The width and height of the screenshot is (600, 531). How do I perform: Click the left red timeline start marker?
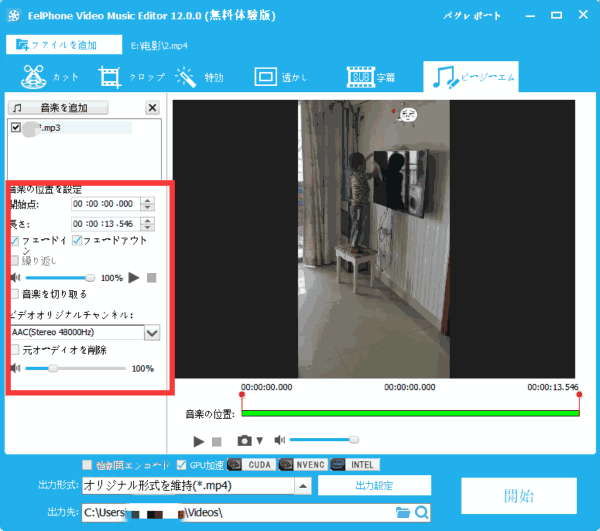[x=242, y=394]
